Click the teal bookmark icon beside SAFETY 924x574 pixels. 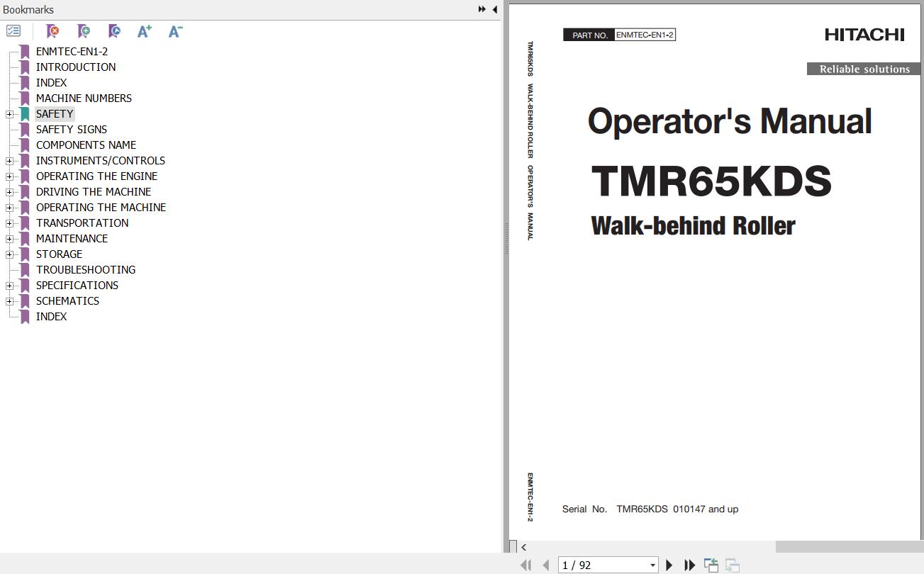pos(25,114)
